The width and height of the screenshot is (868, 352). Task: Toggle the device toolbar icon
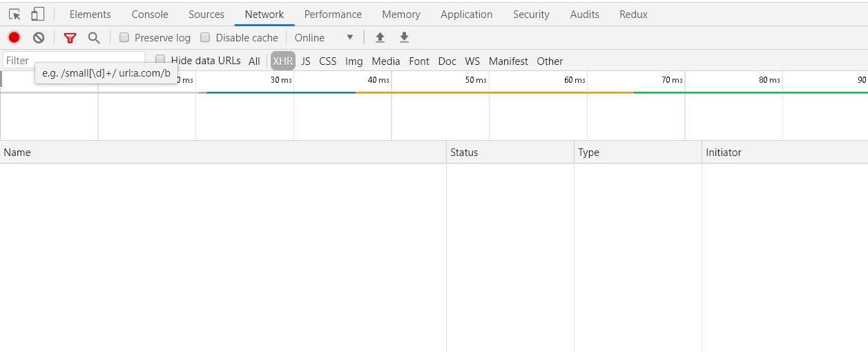(37, 14)
